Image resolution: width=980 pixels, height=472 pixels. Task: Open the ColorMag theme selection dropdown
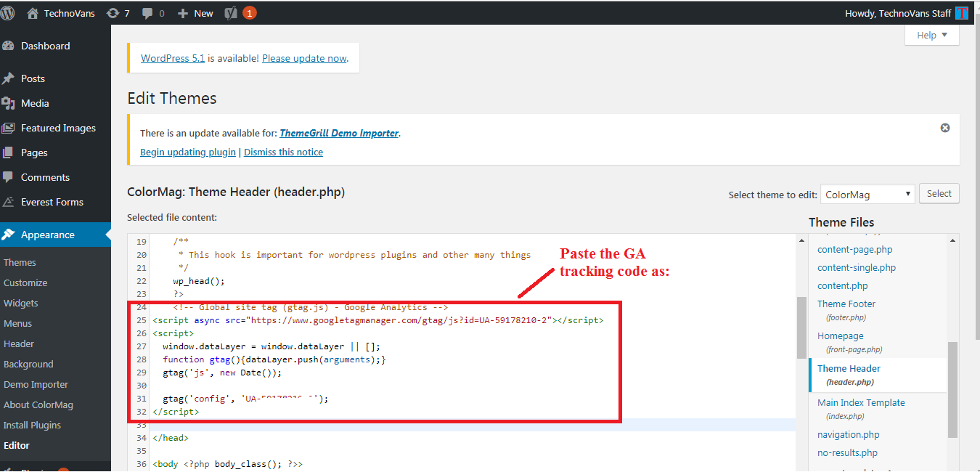tap(867, 194)
